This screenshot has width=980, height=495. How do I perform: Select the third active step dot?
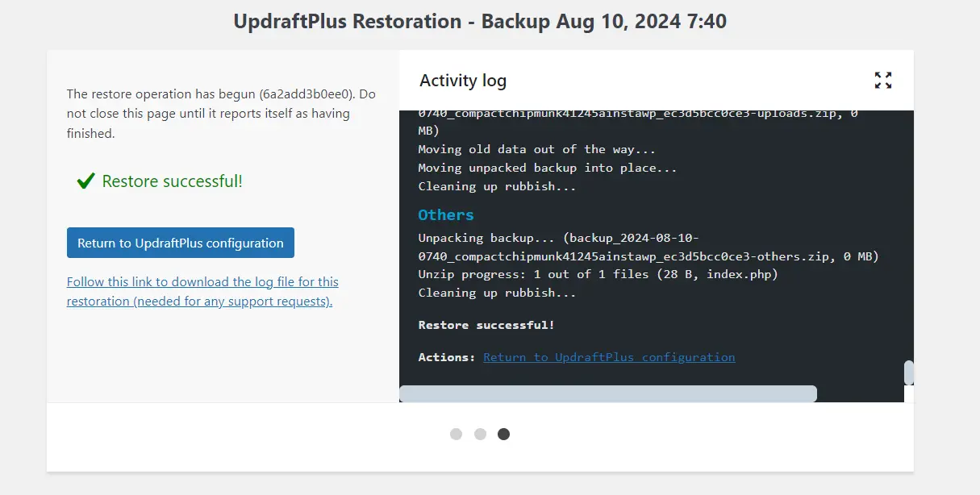tap(503, 434)
